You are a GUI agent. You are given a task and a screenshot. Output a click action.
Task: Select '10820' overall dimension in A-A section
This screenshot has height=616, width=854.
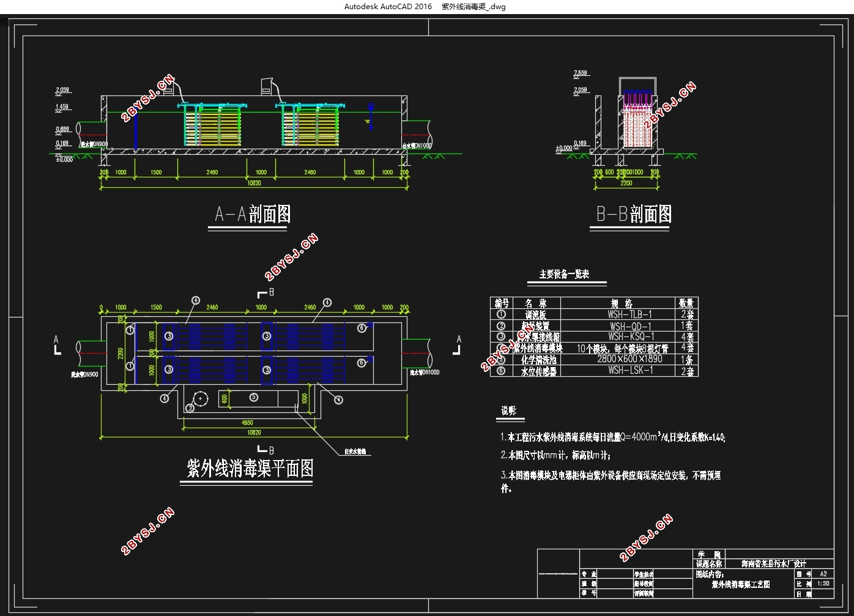[x=254, y=182]
